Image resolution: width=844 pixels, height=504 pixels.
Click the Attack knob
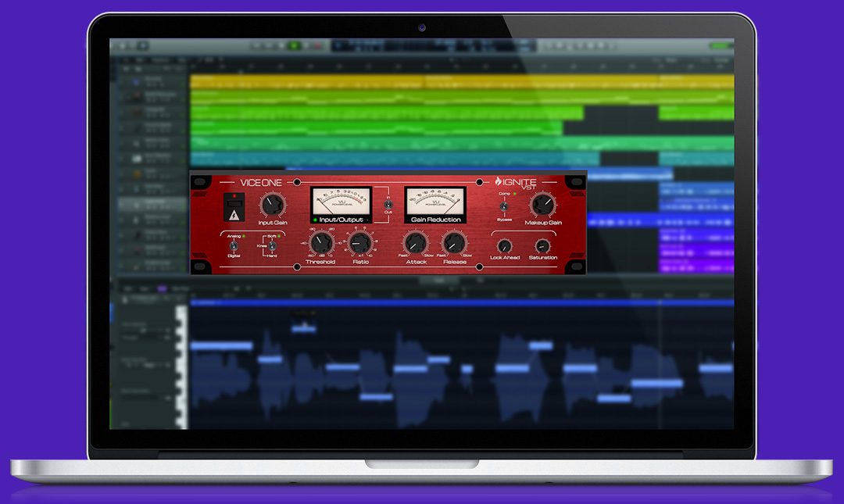416,243
